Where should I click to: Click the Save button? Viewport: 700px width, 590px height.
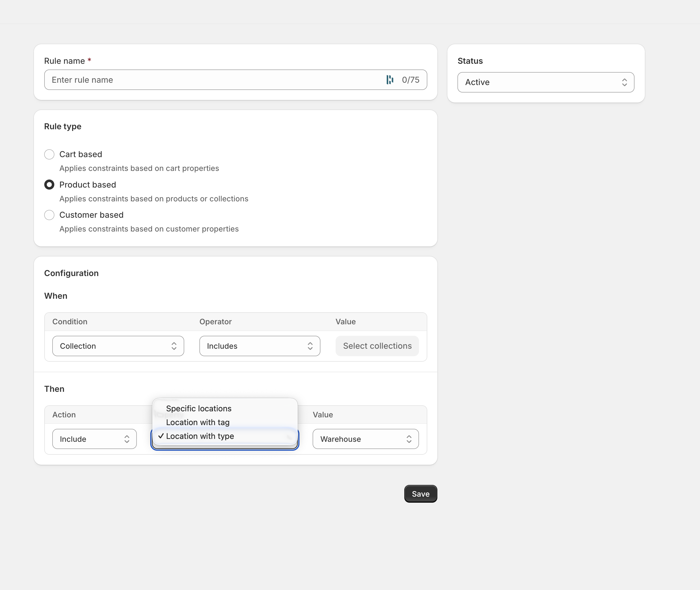420,494
